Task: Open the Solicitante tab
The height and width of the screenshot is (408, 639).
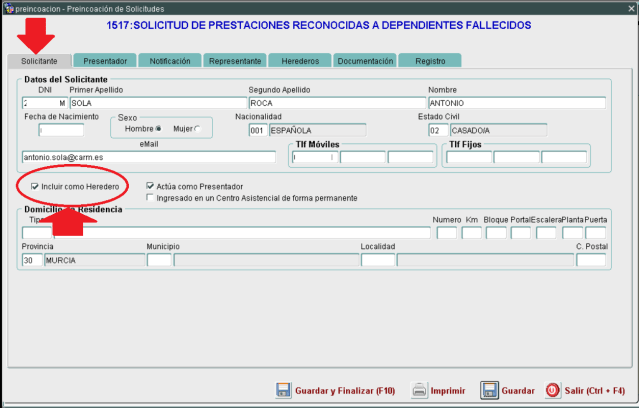Action: pos(39,61)
